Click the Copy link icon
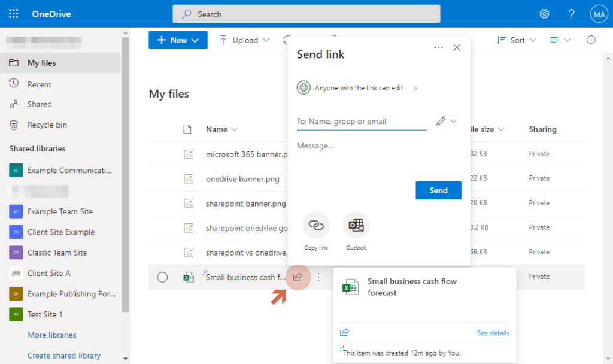Image resolution: width=613 pixels, height=364 pixels. tap(316, 225)
